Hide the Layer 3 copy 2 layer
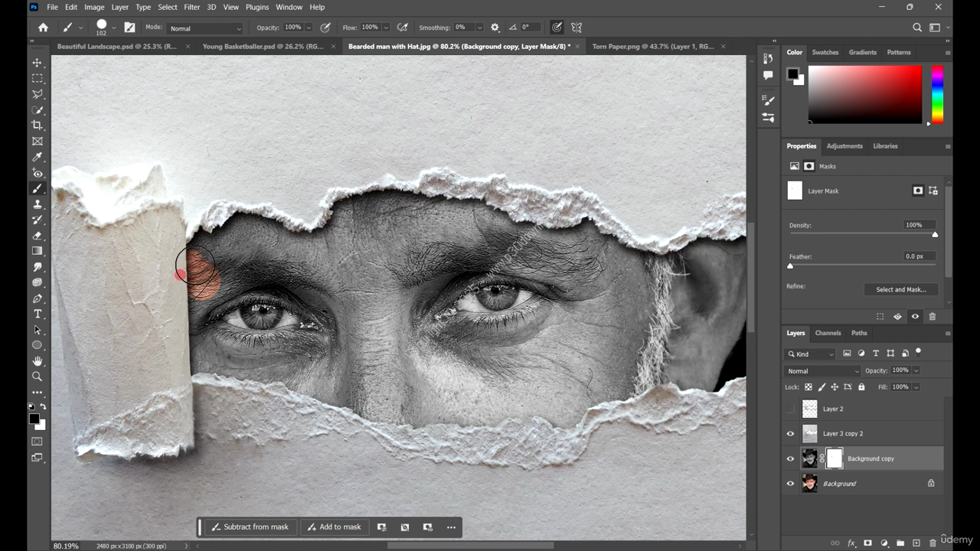The height and width of the screenshot is (551, 980). coord(791,434)
